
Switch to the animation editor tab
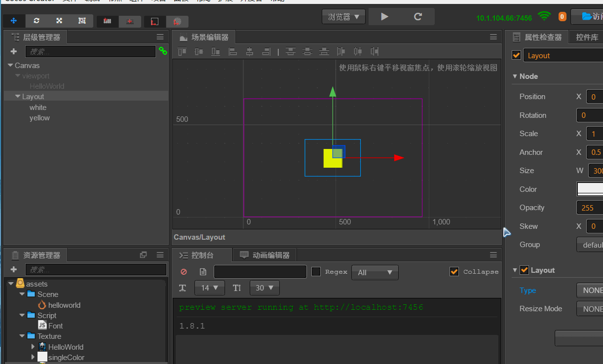pyautogui.click(x=265, y=255)
